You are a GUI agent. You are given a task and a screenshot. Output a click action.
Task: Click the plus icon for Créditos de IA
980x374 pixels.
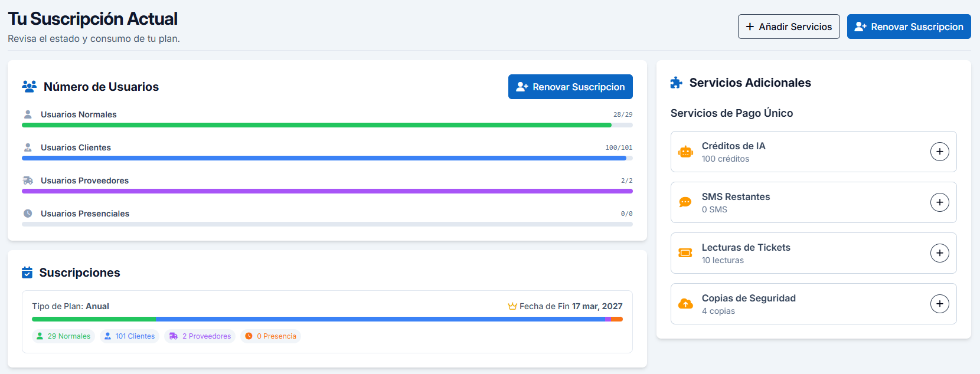click(939, 152)
